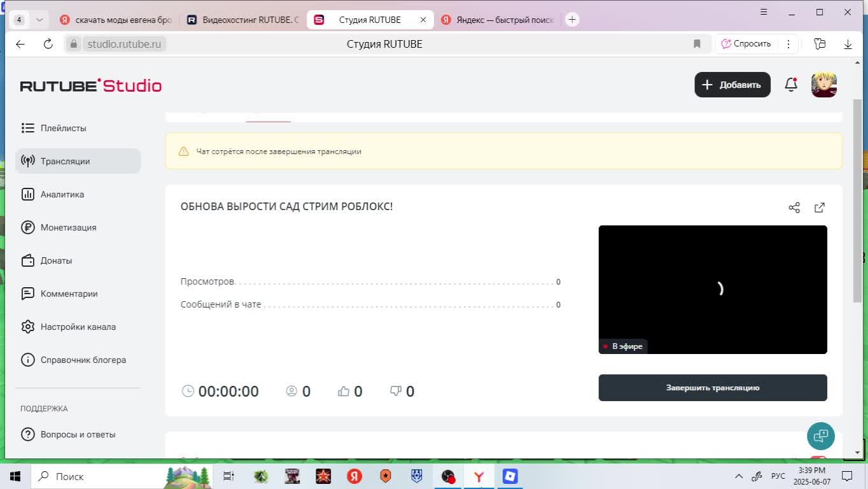
Task: Close the Студия RUTUBE tab
Action: 423,20
